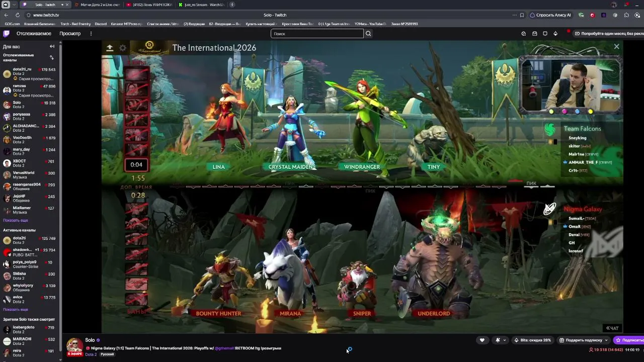Select VenusWorld music channel
The width and height of the screenshot is (644, 362).
29,175
